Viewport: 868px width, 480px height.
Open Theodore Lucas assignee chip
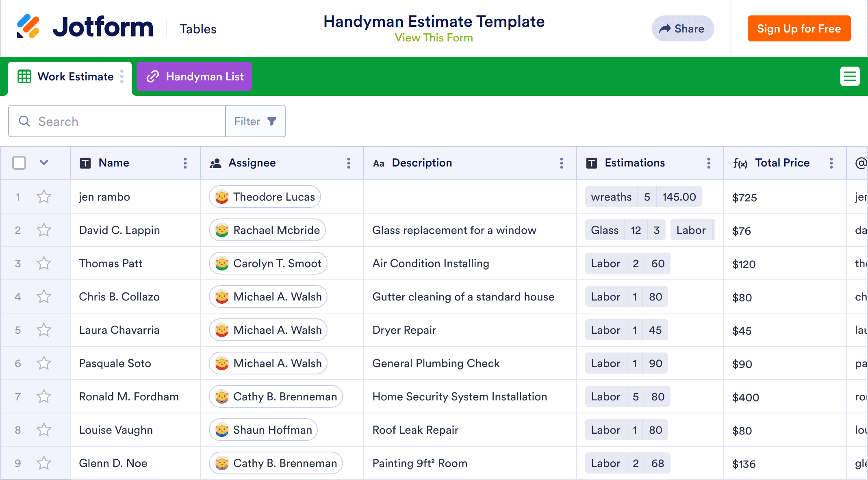click(265, 197)
